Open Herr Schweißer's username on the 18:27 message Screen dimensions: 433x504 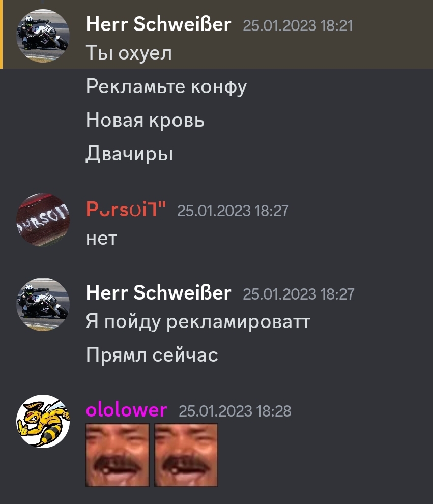point(159,293)
